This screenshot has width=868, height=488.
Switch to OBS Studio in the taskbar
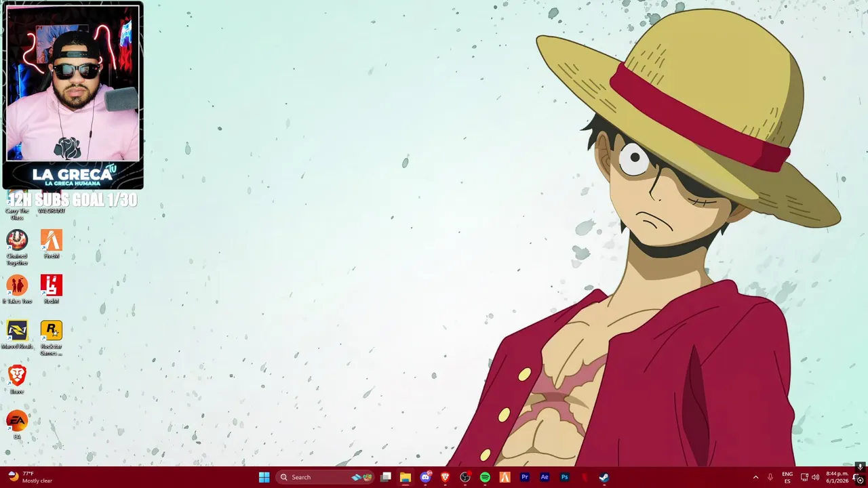tap(465, 477)
